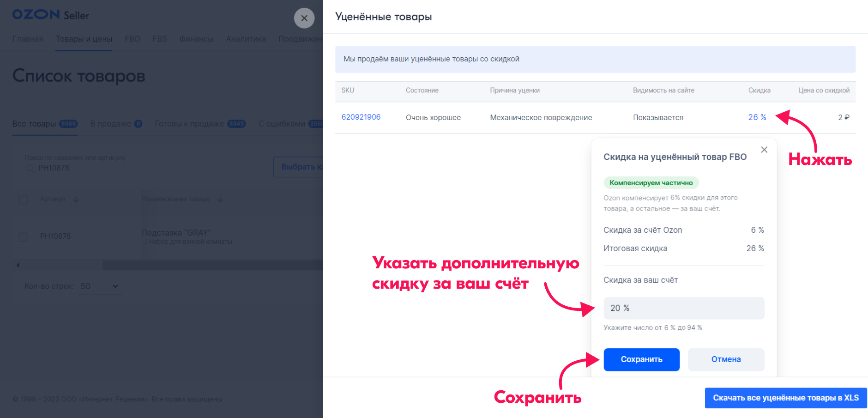This screenshot has height=418, width=868.
Task: Open SKU link 620921906
Action: 361,117
